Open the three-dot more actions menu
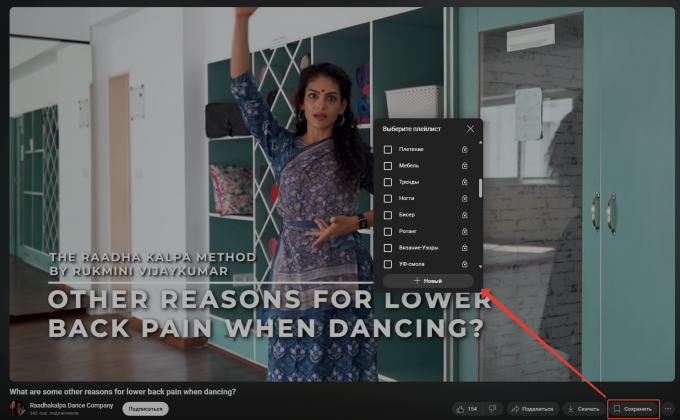 [668, 409]
